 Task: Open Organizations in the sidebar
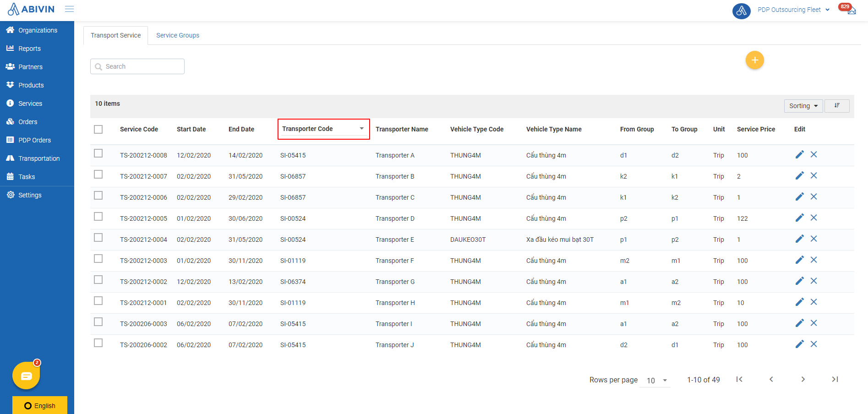tap(37, 30)
